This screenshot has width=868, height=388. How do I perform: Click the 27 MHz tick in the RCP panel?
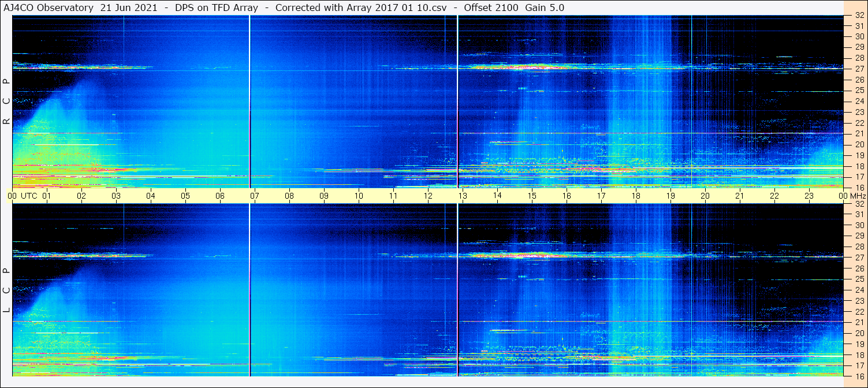click(x=859, y=69)
